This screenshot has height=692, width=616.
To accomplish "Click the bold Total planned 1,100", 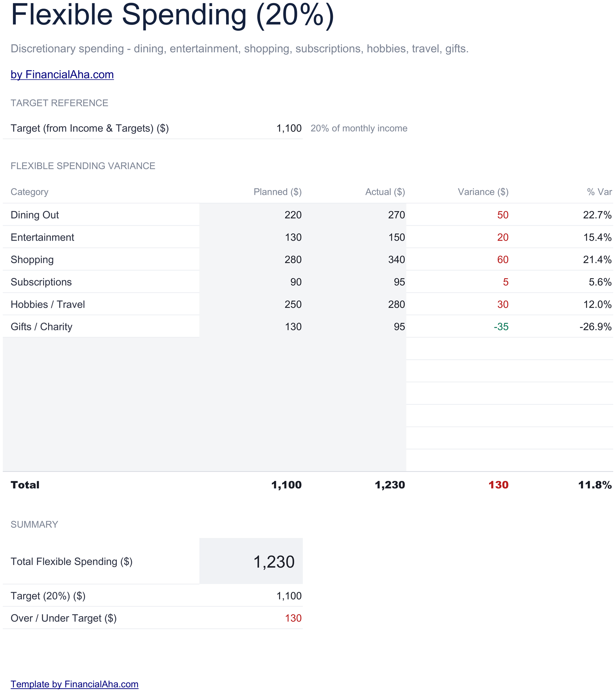I will 286,485.
